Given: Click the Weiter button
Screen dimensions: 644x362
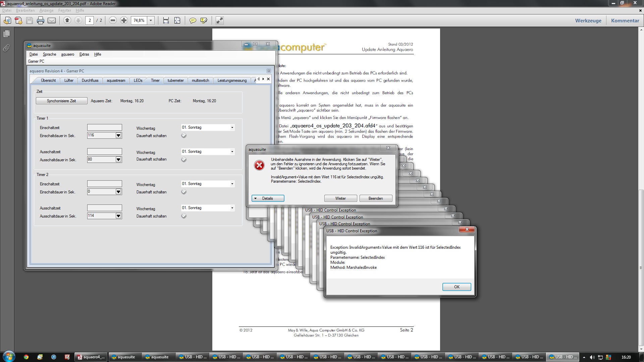Looking at the screenshot, I should click(x=340, y=198).
